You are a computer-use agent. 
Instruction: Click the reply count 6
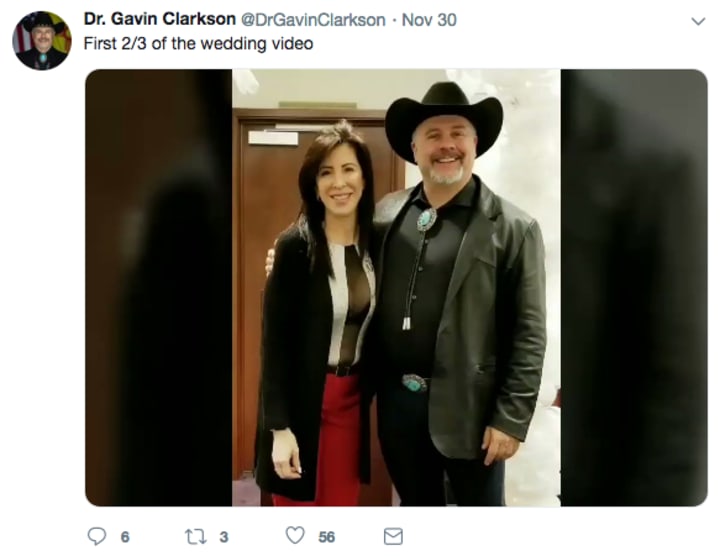point(125,537)
